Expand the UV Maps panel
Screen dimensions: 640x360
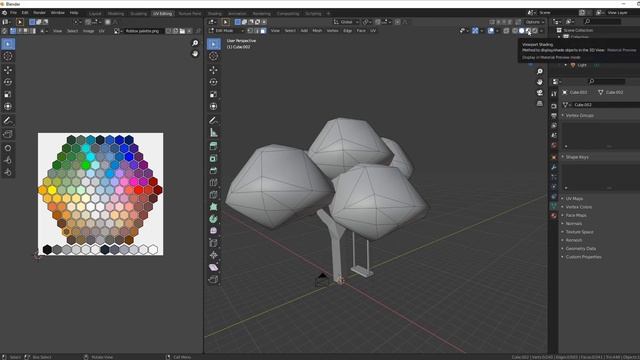coord(574,199)
